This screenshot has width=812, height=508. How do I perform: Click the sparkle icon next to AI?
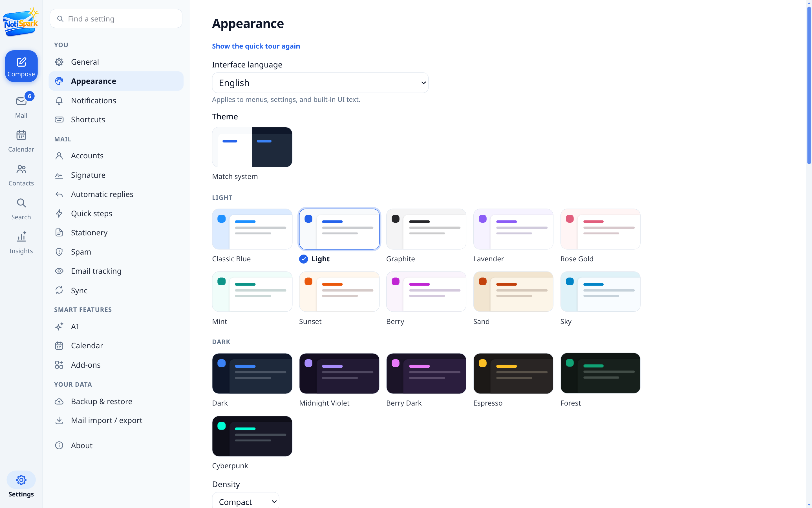(x=59, y=327)
